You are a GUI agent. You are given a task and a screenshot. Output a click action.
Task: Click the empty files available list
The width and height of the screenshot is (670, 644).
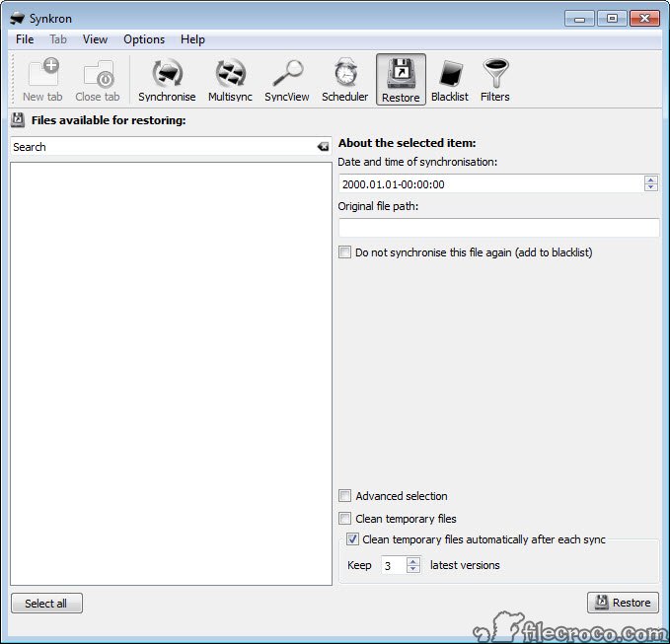coord(171,373)
